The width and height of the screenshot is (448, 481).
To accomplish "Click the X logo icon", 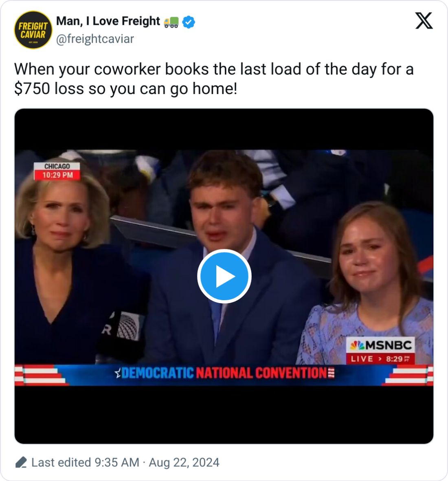I will pos(424,21).
